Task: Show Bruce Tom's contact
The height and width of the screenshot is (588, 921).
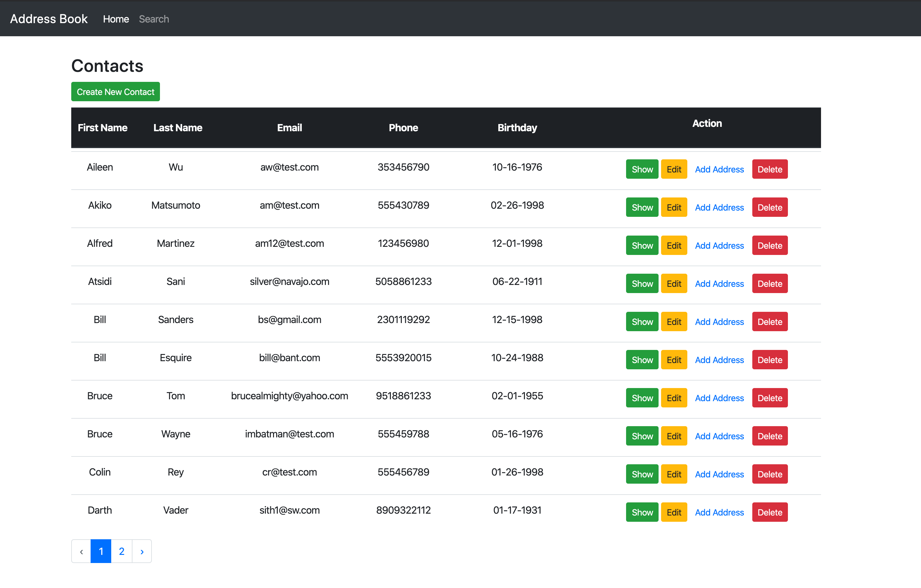Action: [x=642, y=398]
